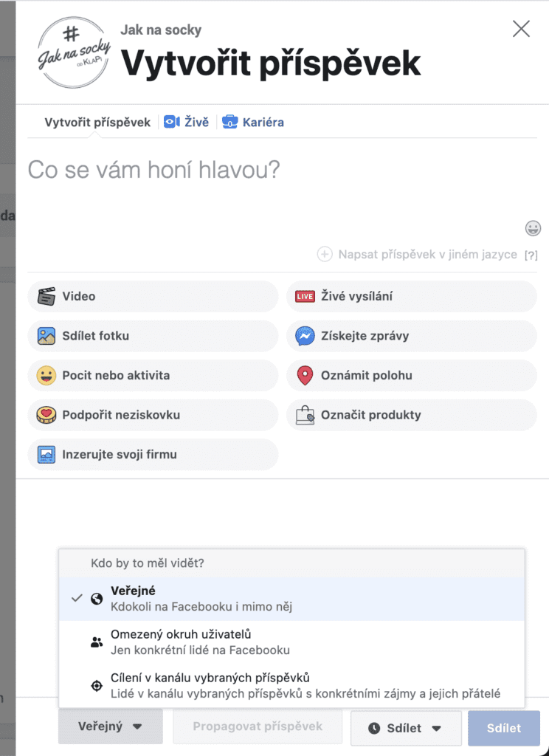Click the Messenger icon for Získejte zprávy
The height and width of the screenshot is (756, 549).
click(x=305, y=337)
